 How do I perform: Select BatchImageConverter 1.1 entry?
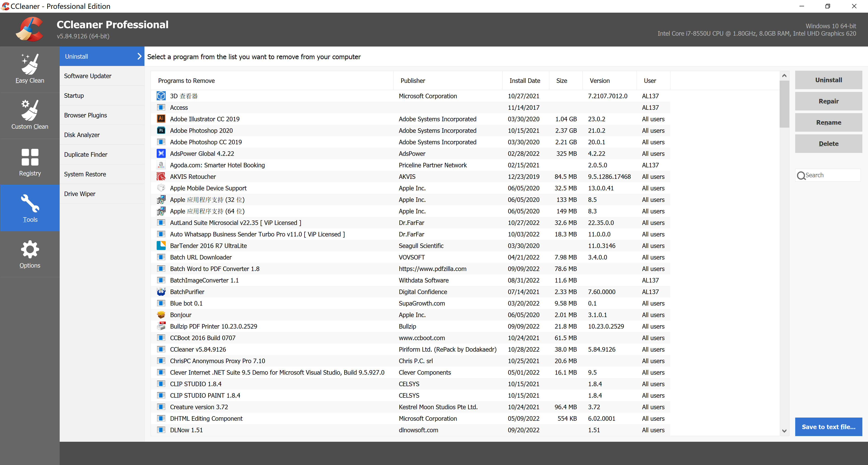click(410, 280)
